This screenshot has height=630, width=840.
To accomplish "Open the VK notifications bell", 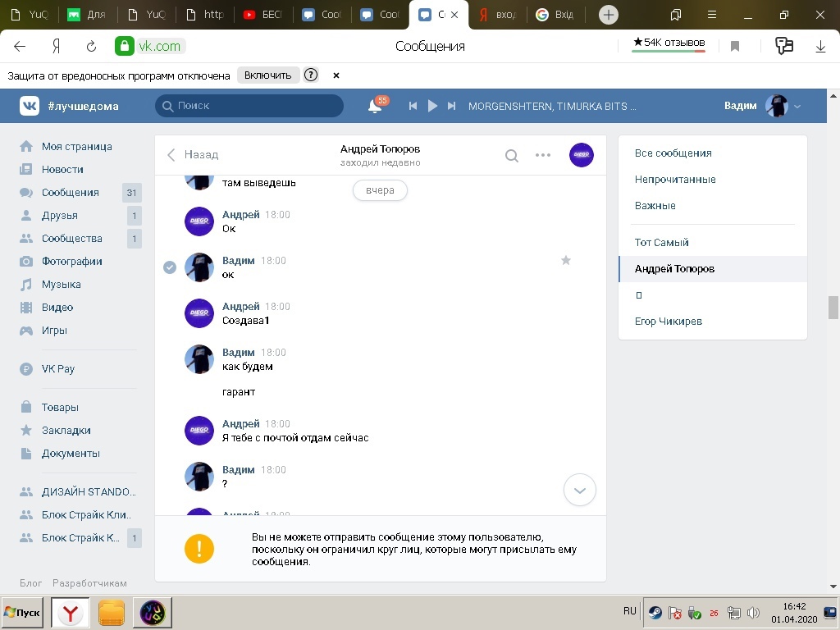I will pos(375,106).
